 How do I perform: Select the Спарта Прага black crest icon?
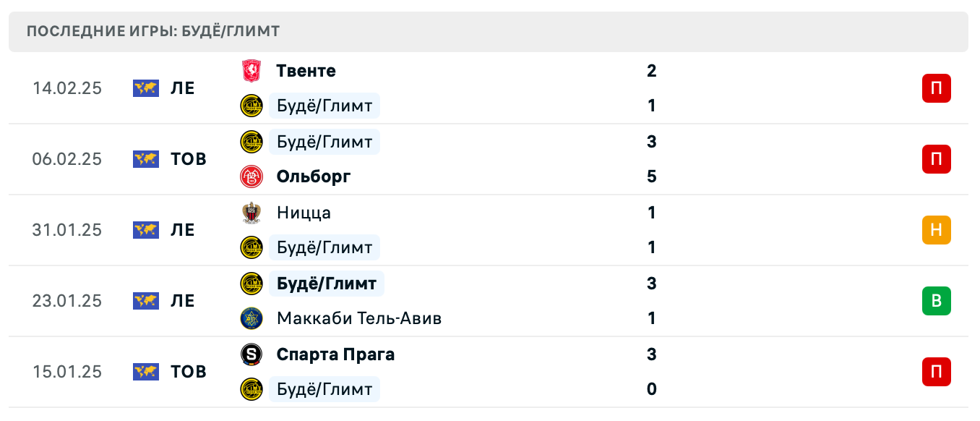[252, 354]
